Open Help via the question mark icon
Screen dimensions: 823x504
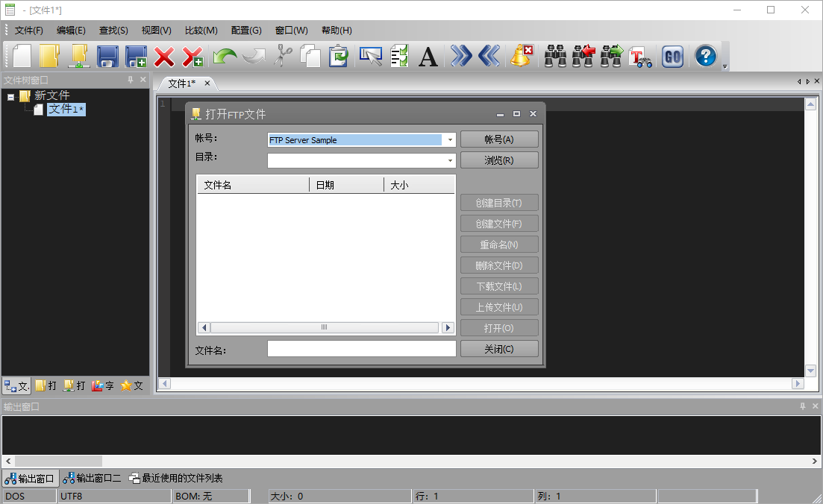click(704, 56)
